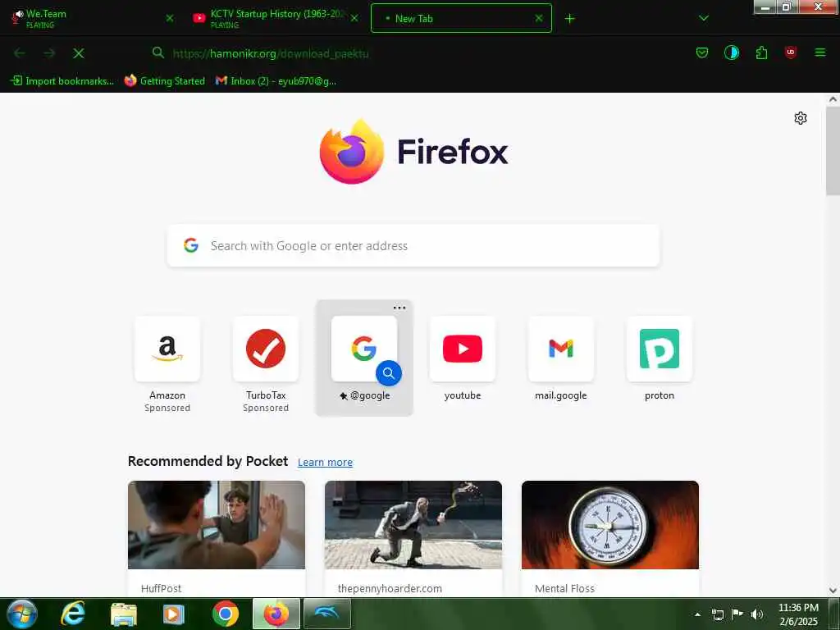
Task: Open volume control in tray
Action: (x=757, y=614)
